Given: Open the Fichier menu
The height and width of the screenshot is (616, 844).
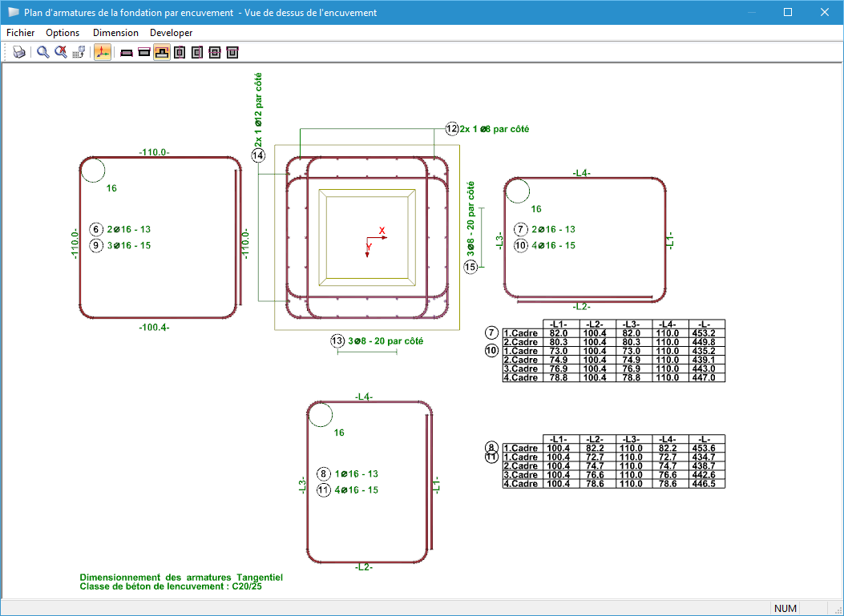Looking at the screenshot, I should tap(20, 33).
